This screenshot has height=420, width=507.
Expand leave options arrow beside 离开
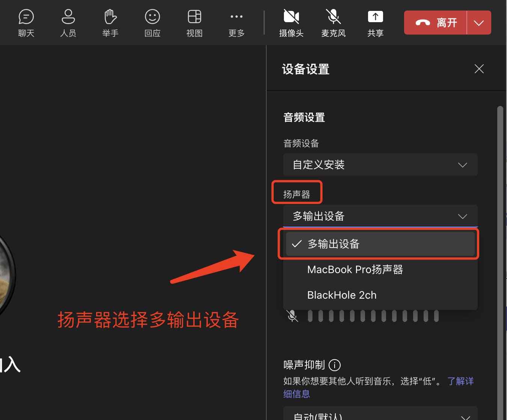tap(479, 23)
